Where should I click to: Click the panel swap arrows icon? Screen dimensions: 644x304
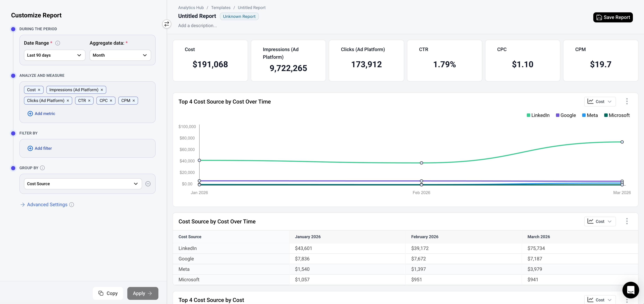pos(167,24)
